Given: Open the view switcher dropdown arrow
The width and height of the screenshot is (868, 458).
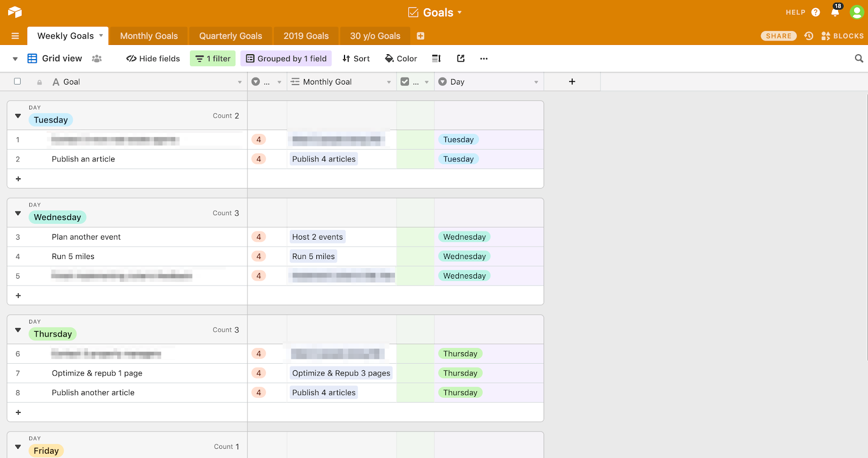Looking at the screenshot, I should [15, 59].
